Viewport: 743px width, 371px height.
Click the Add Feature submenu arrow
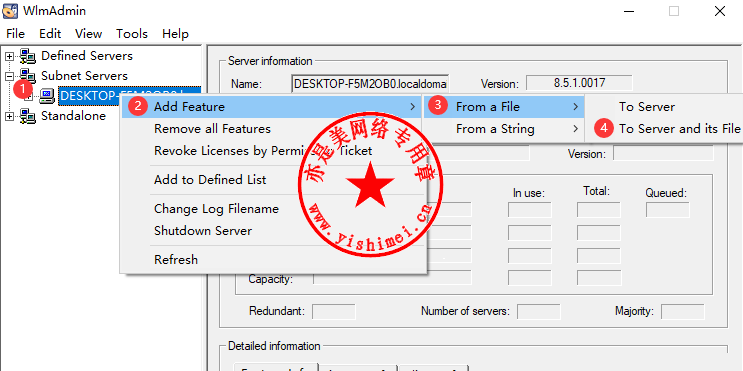pos(413,107)
